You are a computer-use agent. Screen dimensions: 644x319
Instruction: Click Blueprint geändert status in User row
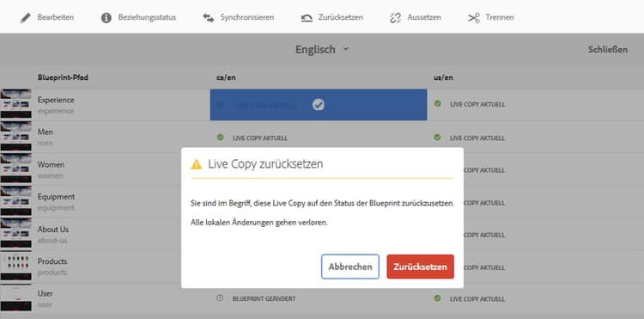(x=264, y=299)
